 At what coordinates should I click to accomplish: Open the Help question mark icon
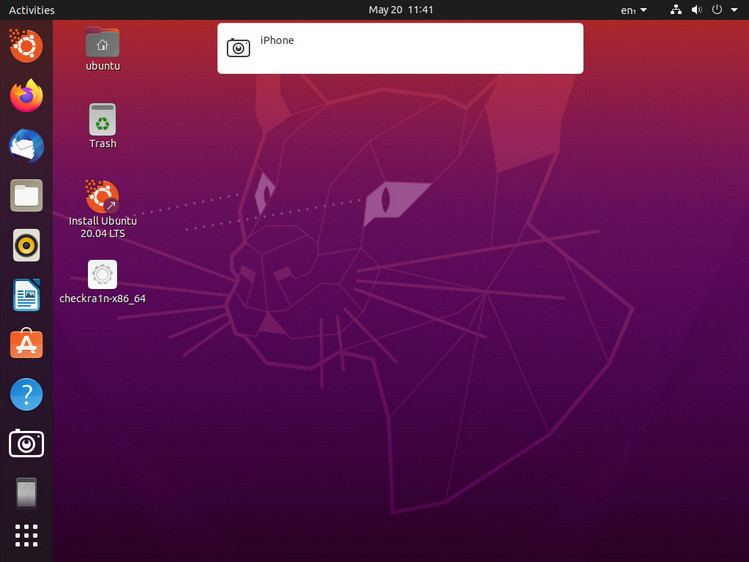27,394
